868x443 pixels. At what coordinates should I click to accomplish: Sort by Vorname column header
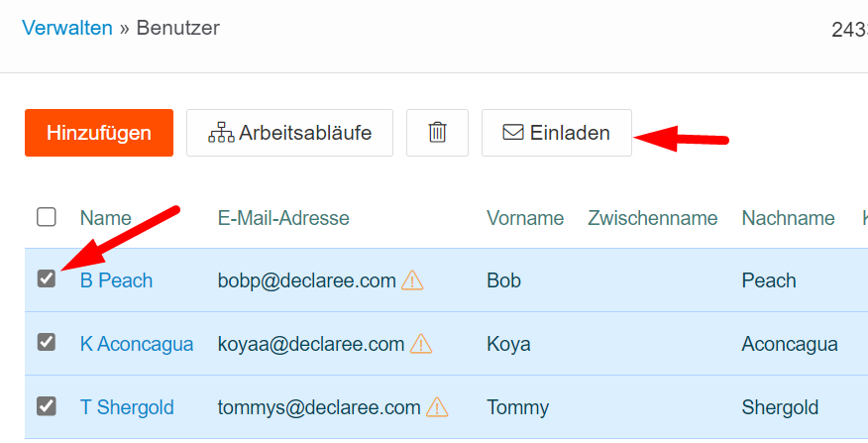click(525, 218)
